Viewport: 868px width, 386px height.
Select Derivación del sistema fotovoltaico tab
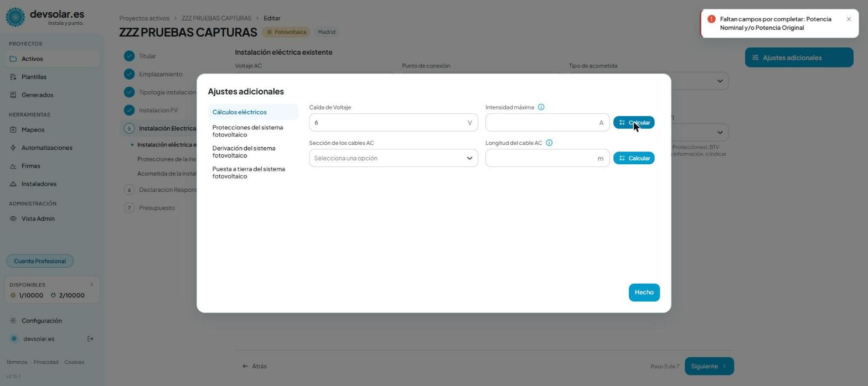tap(253, 152)
